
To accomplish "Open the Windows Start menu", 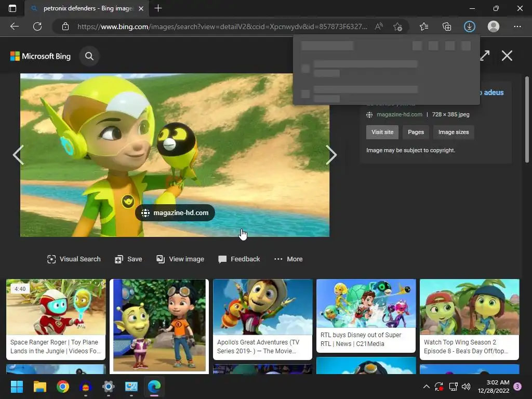I will coord(17,387).
